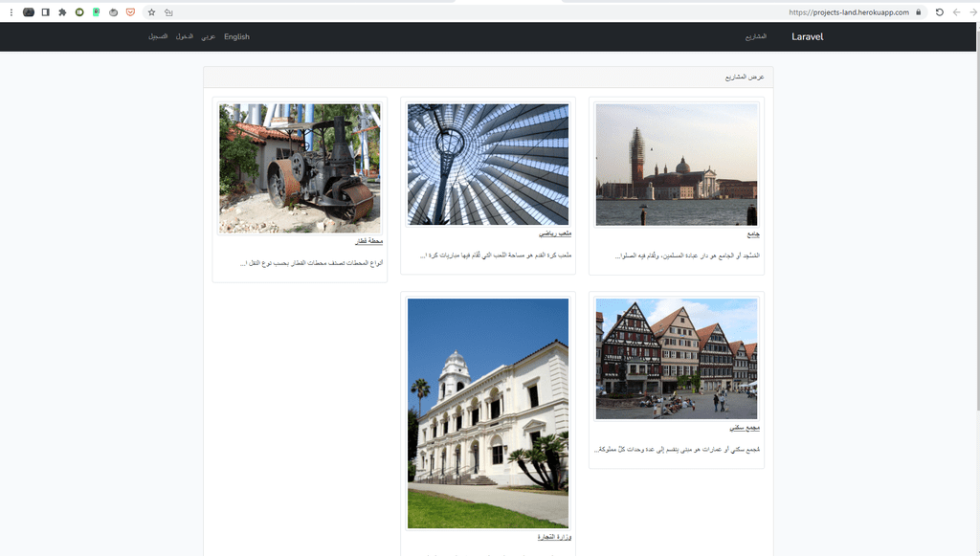The width and height of the screenshot is (980, 556).
Task: Click the green circle extension icon
Action: click(x=79, y=11)
